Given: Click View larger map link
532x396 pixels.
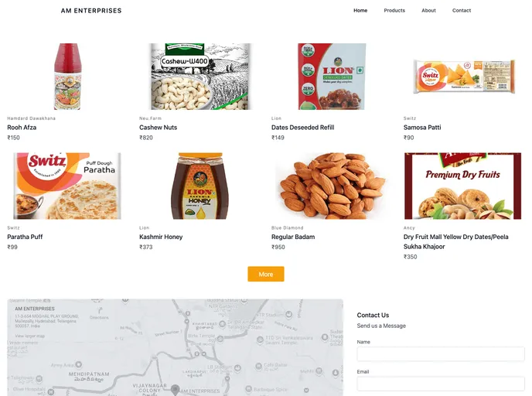Looking at the screenshot, I should [30, 336].
